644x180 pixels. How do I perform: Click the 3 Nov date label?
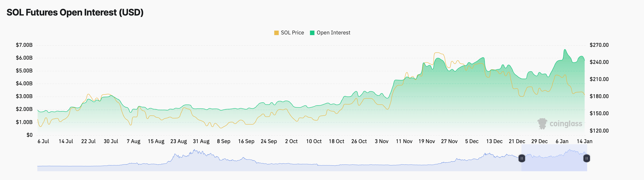point(382,141)
